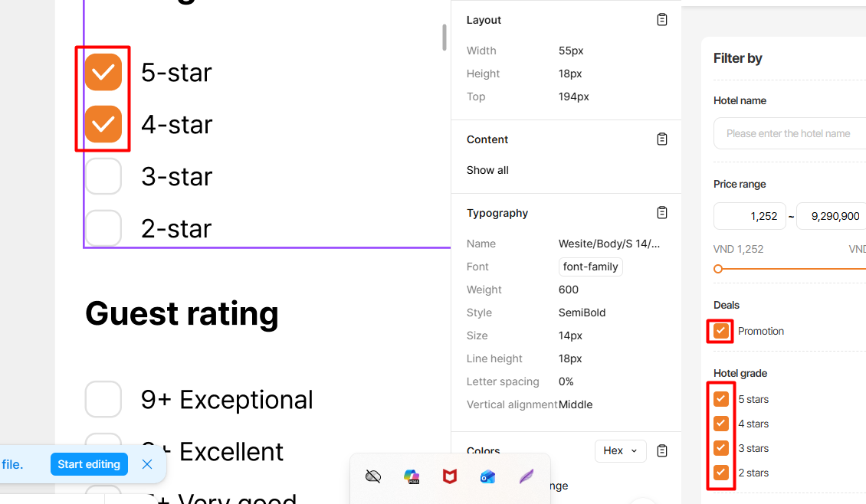Copy the Content section text
866x504 pixels.
pyautogui.click(x=662, y=139)
